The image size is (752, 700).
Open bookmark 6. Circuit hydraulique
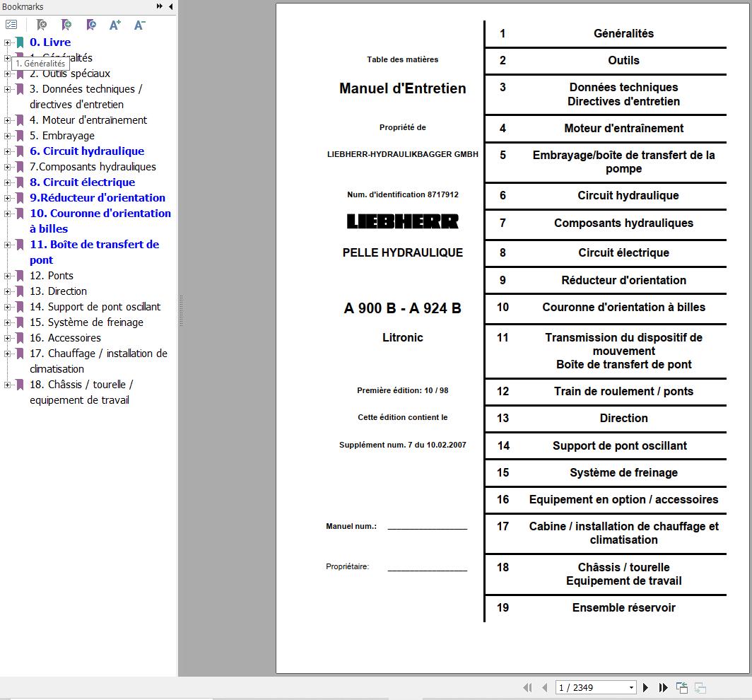click(x=87, y=151)
